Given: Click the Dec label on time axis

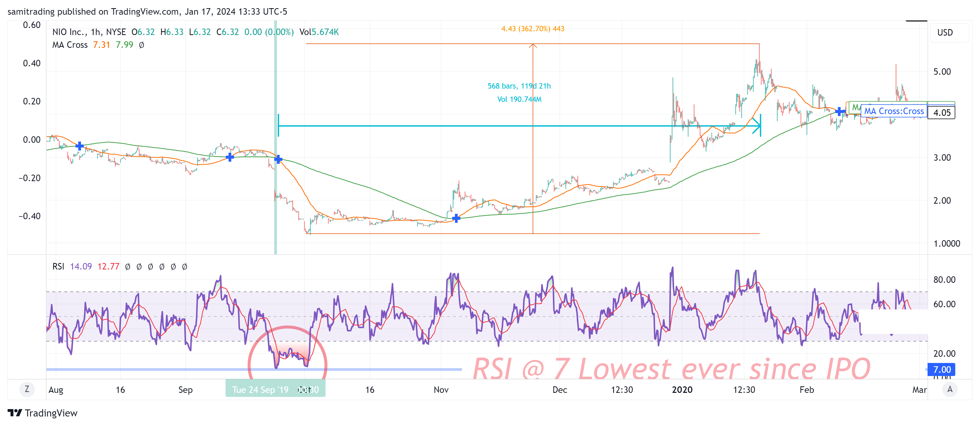Looking at the screenshot, I should (560, 390).
